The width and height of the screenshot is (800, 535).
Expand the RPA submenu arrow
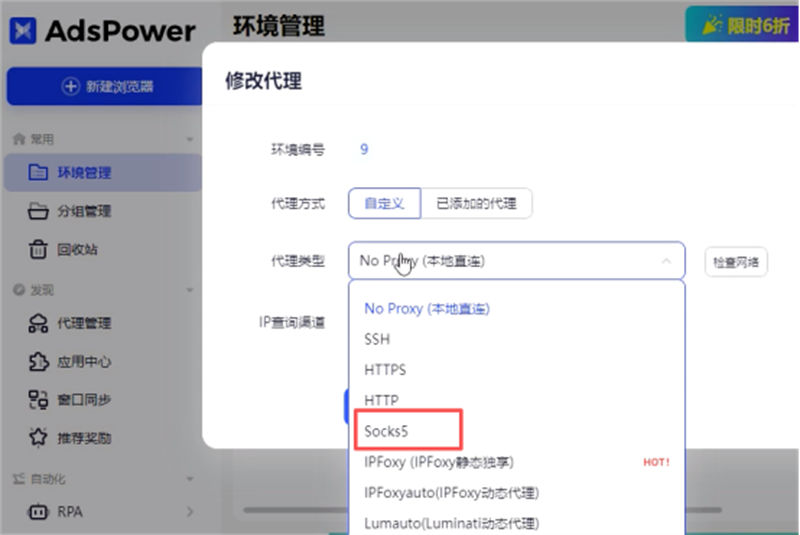pyautogui.click(x=190, y=512)
